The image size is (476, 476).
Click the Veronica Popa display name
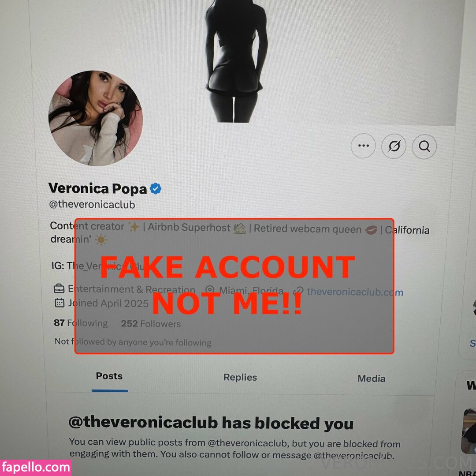pyautogui.click(x=97, y=188)
